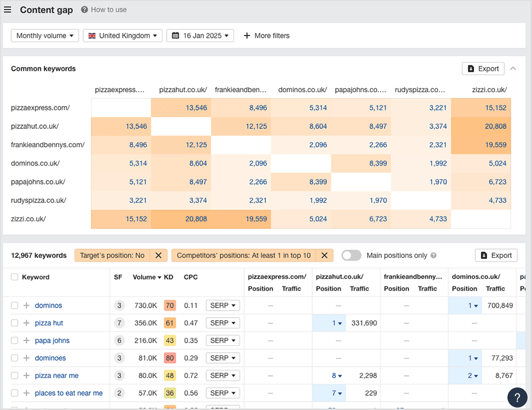Click traffic value 700,849 for dominos

(500, 305)
